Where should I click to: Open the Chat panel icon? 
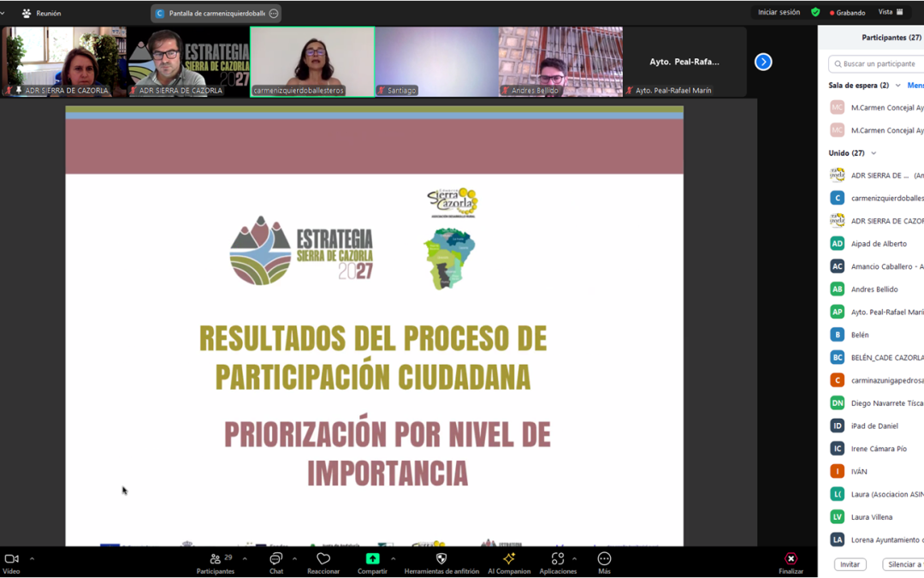[275, 559]
